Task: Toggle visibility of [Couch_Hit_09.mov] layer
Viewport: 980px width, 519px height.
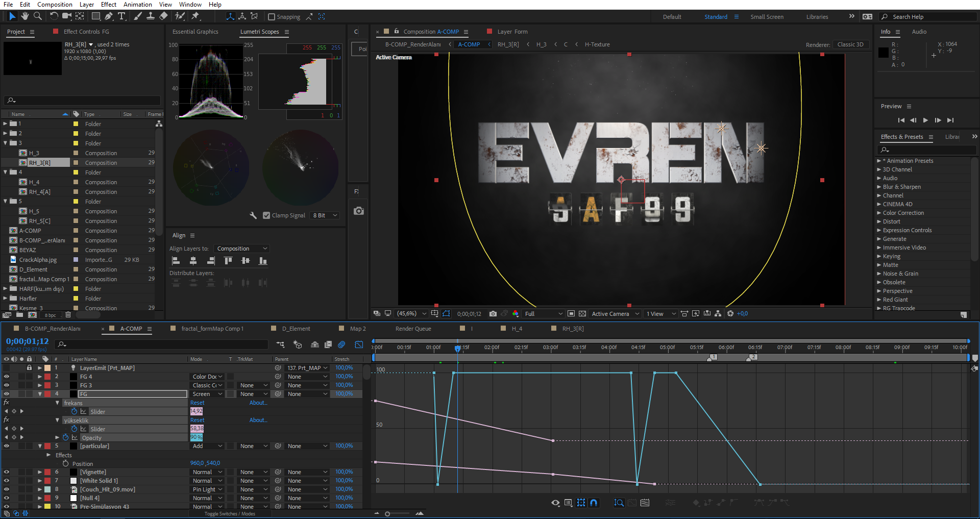Action: click(x=7, y=489)
